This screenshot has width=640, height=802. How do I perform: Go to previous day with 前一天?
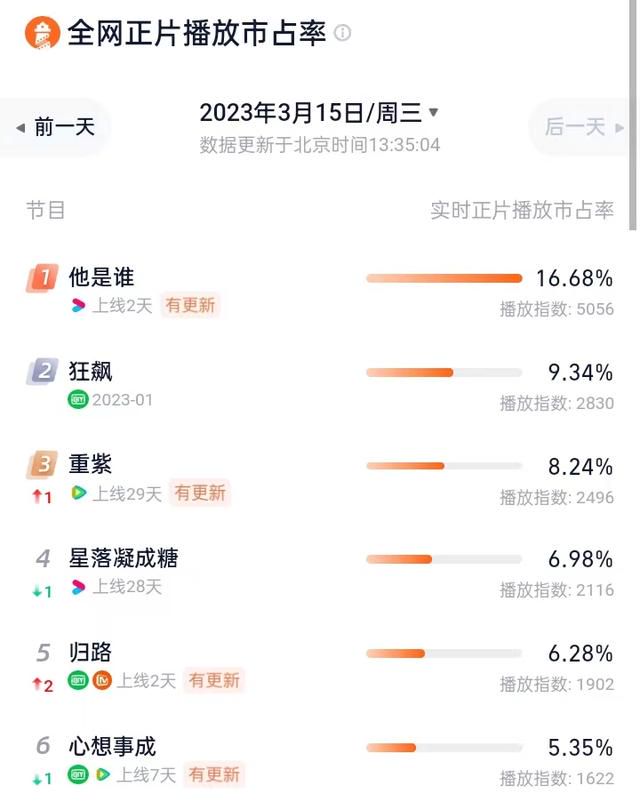(56, 127)
